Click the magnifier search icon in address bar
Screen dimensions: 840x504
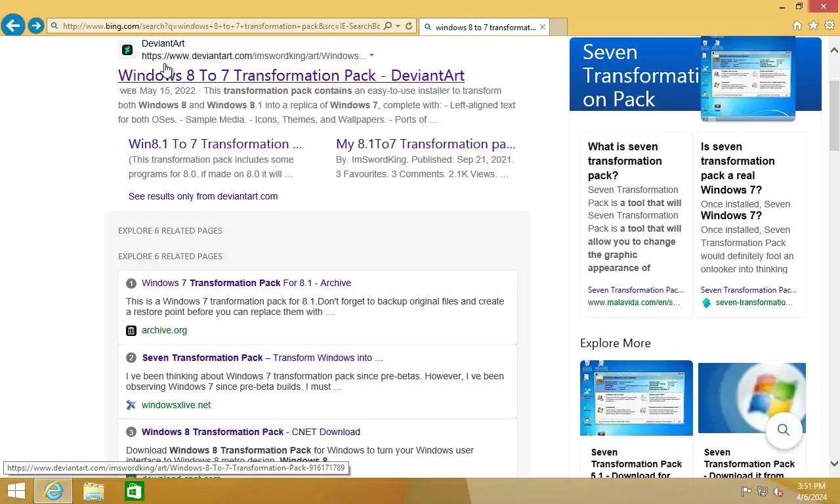point(387,26)
